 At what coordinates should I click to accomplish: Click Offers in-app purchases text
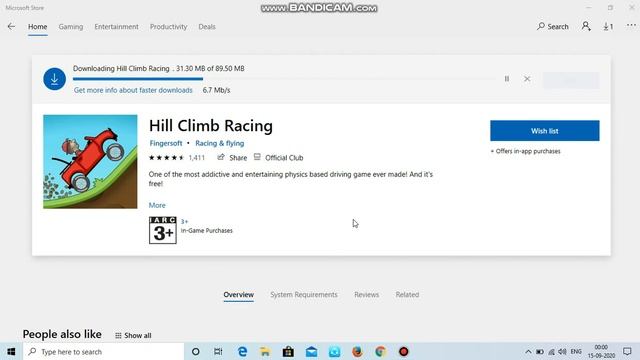525,151
